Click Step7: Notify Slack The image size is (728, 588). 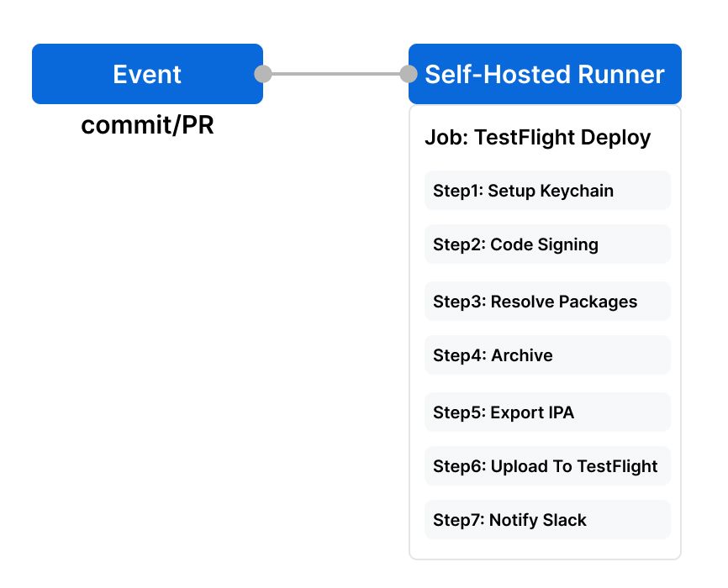547,520
